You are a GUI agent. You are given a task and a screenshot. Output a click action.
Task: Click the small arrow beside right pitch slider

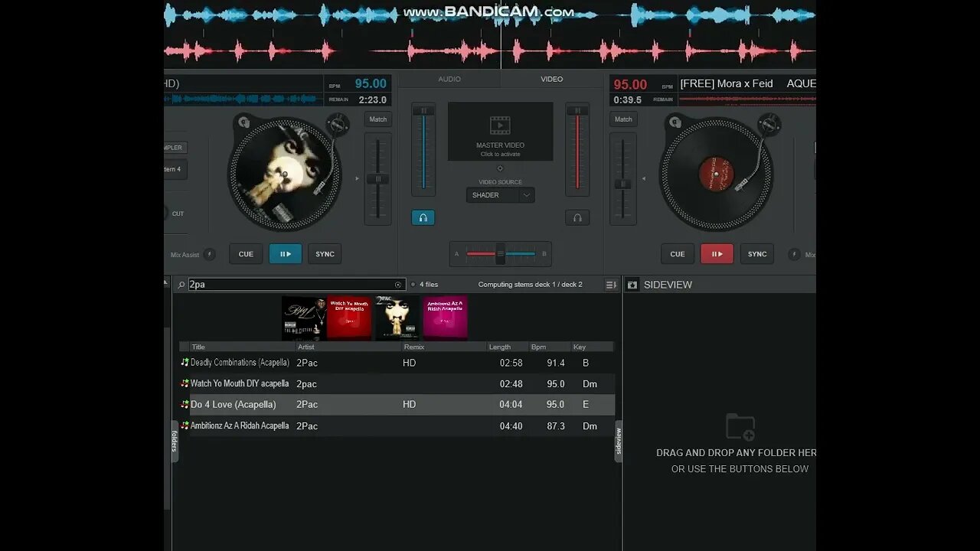click(643, 178)
